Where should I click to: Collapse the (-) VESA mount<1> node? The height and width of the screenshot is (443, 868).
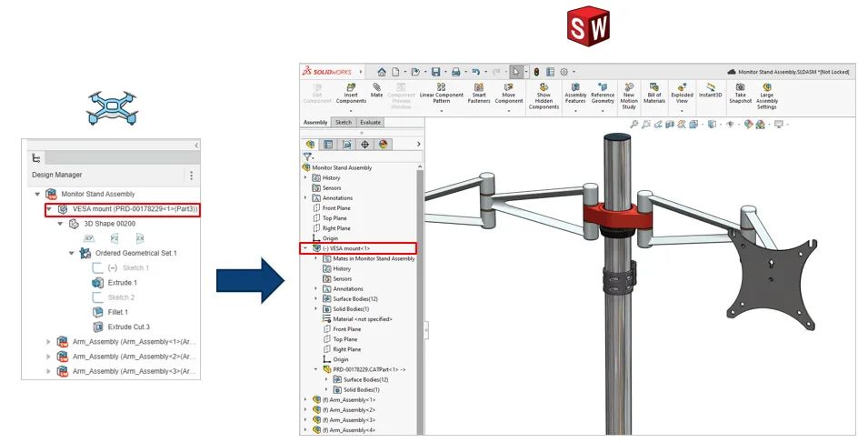[x=305, y=248]
